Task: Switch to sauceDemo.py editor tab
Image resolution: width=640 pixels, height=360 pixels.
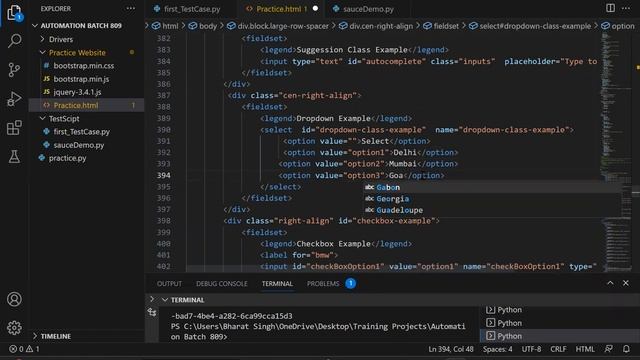Action: click(368, 9)
